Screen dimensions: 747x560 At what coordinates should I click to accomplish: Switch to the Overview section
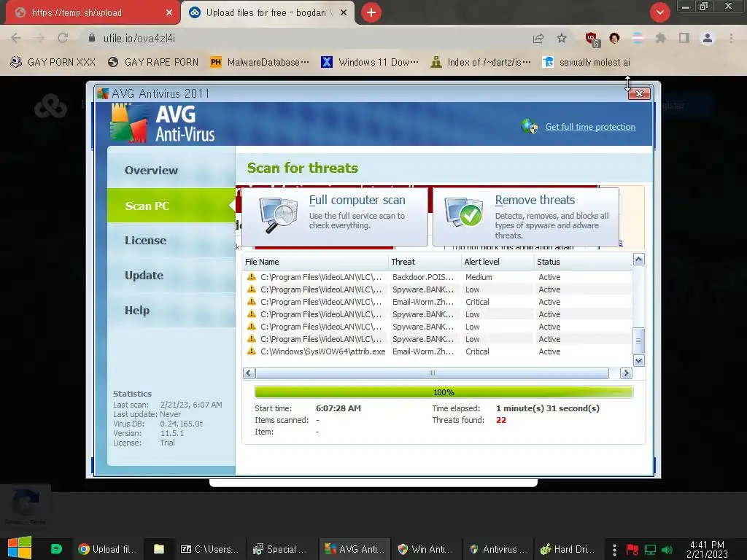pos(151,171)
